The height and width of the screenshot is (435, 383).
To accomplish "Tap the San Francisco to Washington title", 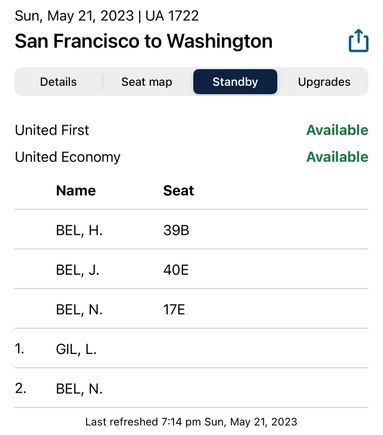I will pos(144,41).
